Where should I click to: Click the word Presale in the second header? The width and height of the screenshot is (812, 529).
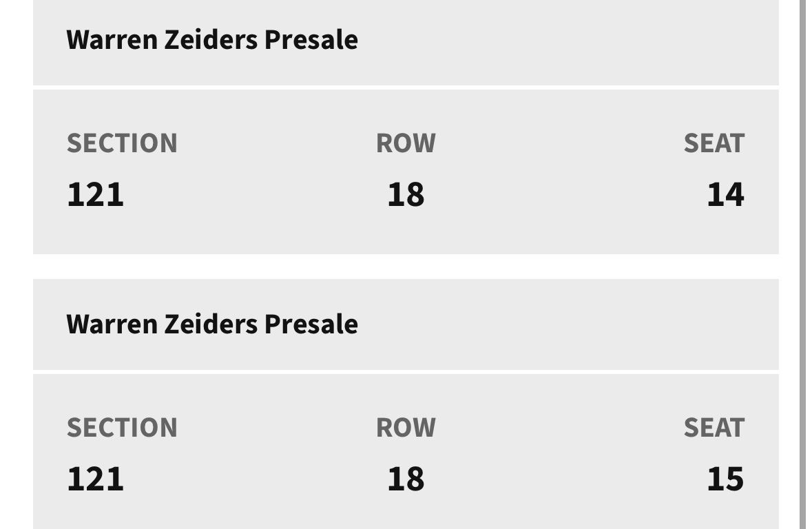tap(311, 324)
